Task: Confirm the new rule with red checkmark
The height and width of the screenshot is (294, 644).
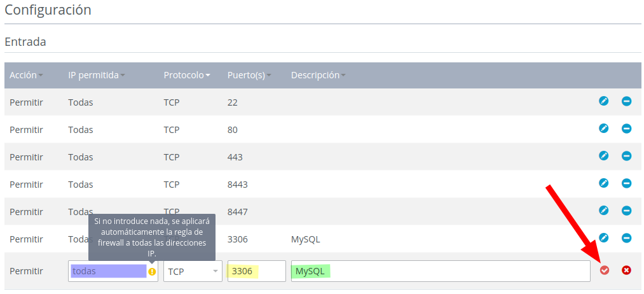Action: (x=605, y=270)
